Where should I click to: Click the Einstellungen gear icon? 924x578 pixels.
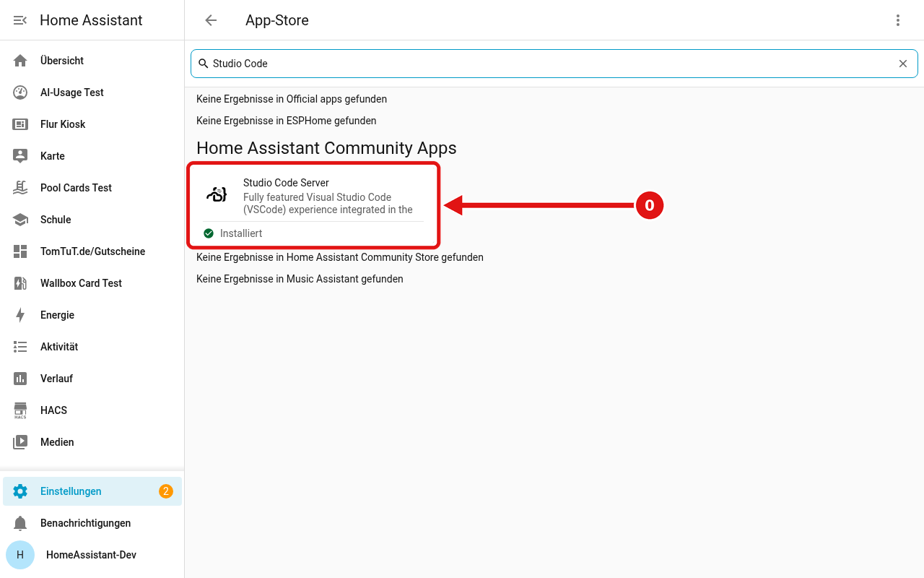click(x=20, y=491)
